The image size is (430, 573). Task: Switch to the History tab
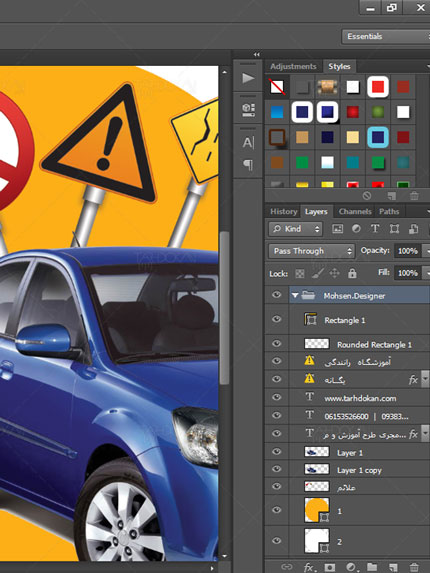coord(284,212)
